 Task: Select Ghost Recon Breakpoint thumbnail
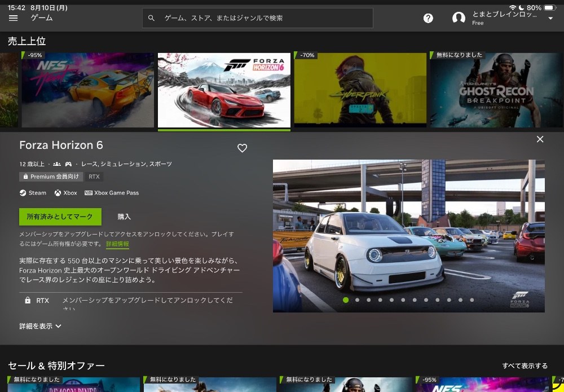(496, 90)
